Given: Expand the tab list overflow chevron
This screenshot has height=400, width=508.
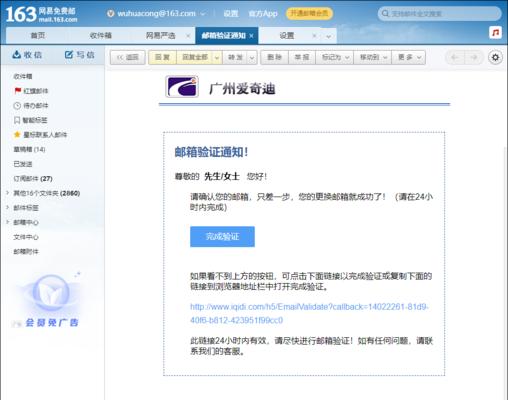Looking at the screenshot, I should (329, 36).
